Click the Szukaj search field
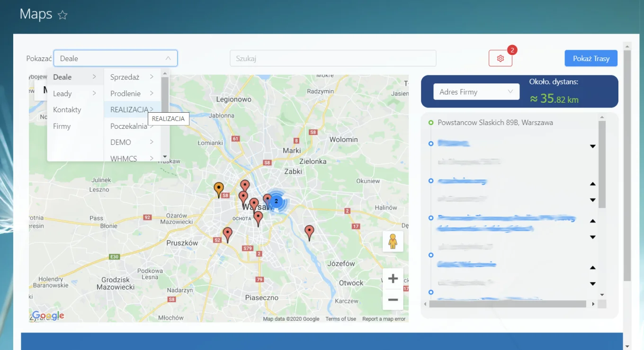Screen dimensions: 644x350 click(x=333, y=58)
